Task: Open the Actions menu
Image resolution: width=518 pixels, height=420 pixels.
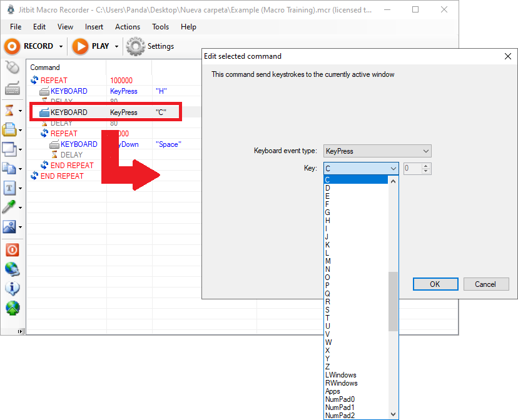Action: point(128,27)
